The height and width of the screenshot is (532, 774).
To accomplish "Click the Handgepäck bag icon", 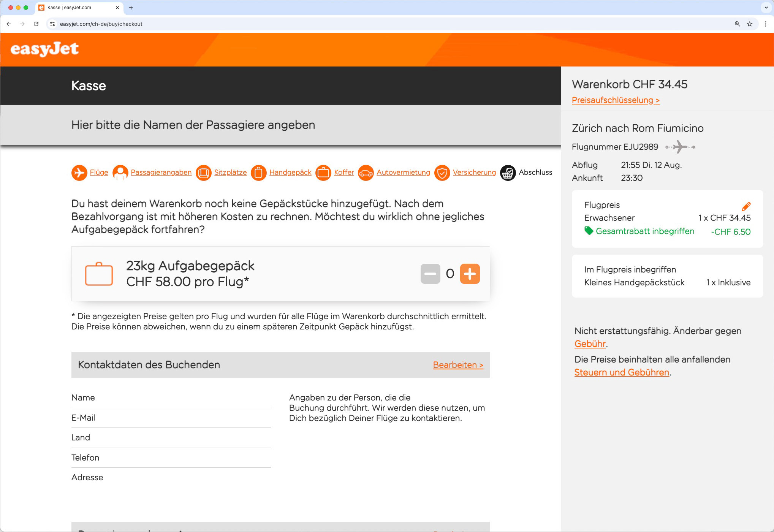I will [x=259, y=173].
